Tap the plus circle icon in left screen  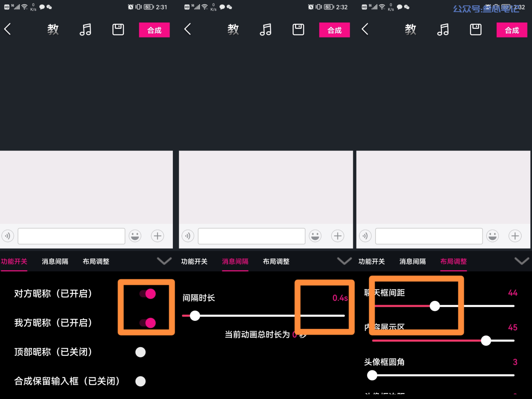click(158, 236)
